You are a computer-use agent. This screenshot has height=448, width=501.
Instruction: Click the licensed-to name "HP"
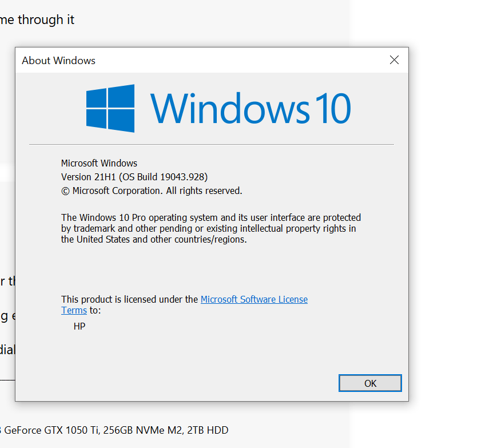point(79,326)
